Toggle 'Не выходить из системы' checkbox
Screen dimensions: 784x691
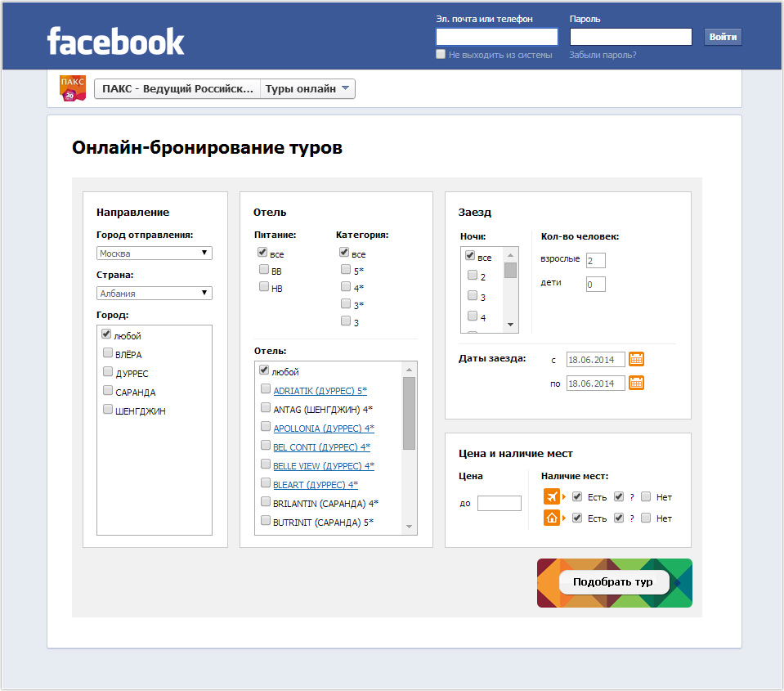441,54
